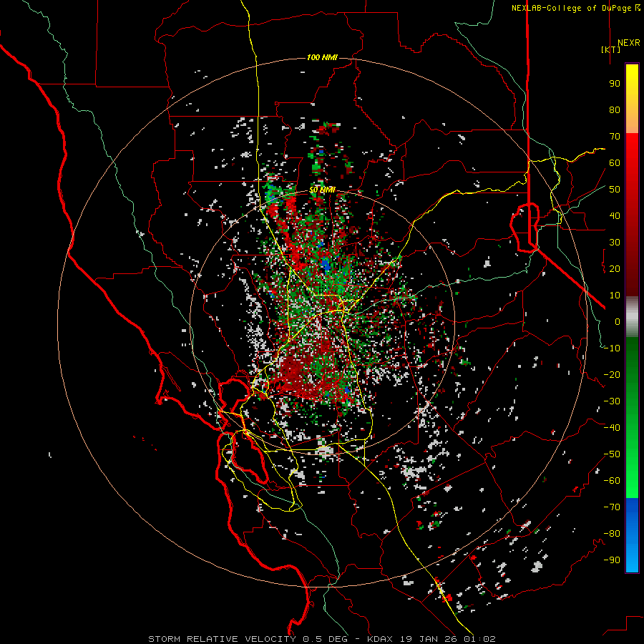Click the -80 scale value
Screen dimensions: 644x644
tap(612, 534)
